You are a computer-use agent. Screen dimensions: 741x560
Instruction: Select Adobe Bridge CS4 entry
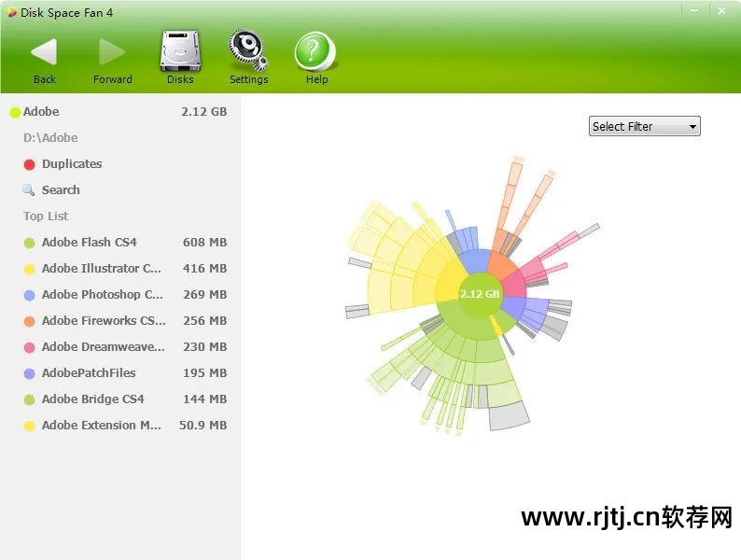click(x=92, y=399)
